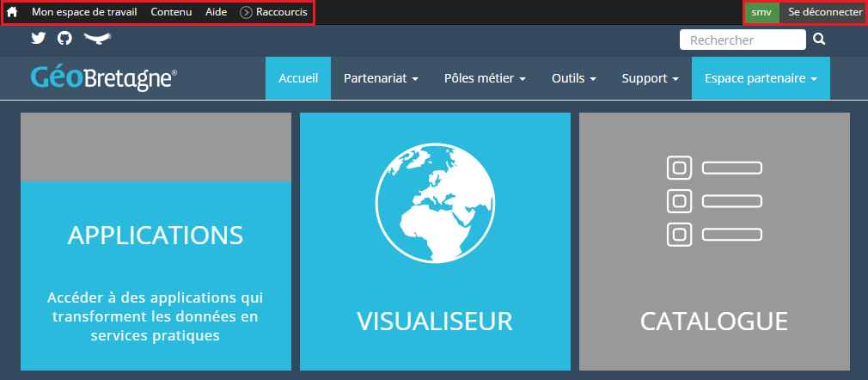
Task: Click the GéoBretagne logo
Action: click(104, 78)
